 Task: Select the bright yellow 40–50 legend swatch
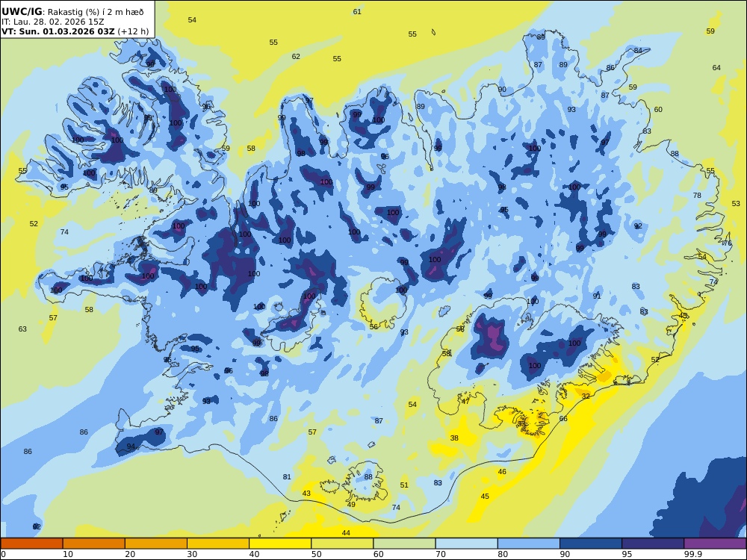pyautogui.click(x=280, y=544)
